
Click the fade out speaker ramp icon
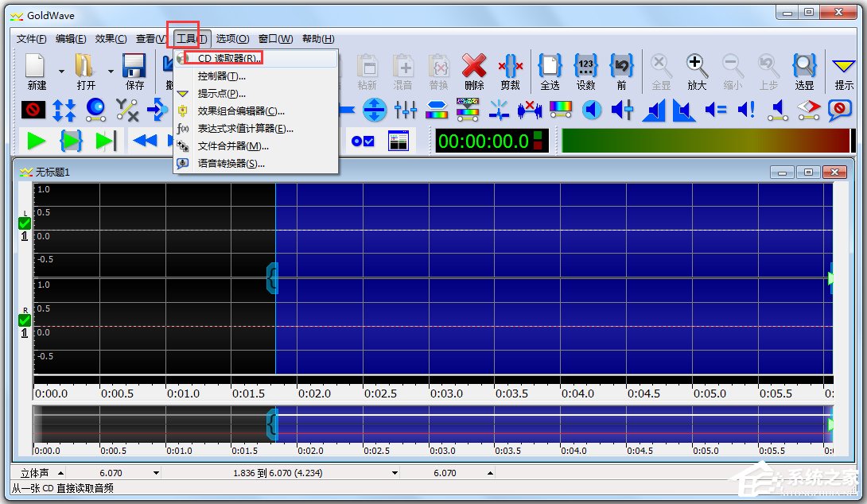point(685,110)
